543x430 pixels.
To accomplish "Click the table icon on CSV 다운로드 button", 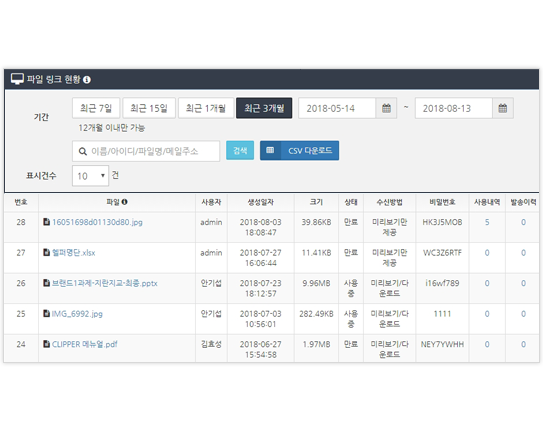I will pyautogui.click(x=270, y=150).
